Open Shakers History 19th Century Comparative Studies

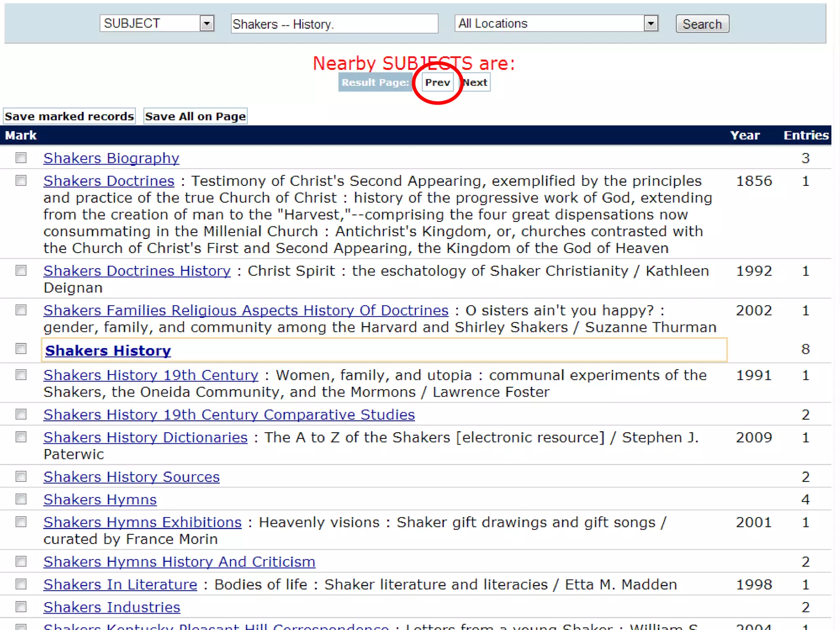coord(229,415)
